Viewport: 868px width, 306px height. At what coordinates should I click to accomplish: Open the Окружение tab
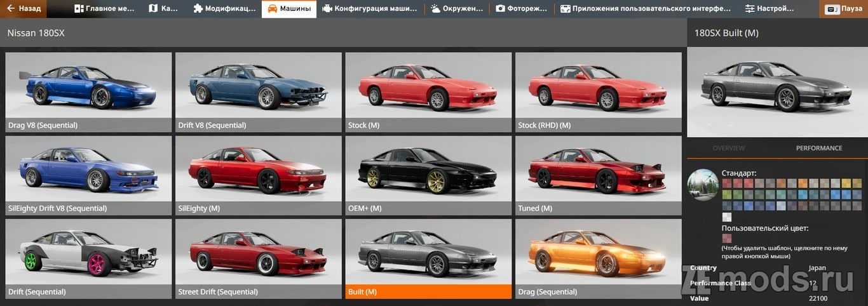tap(457, 9)
